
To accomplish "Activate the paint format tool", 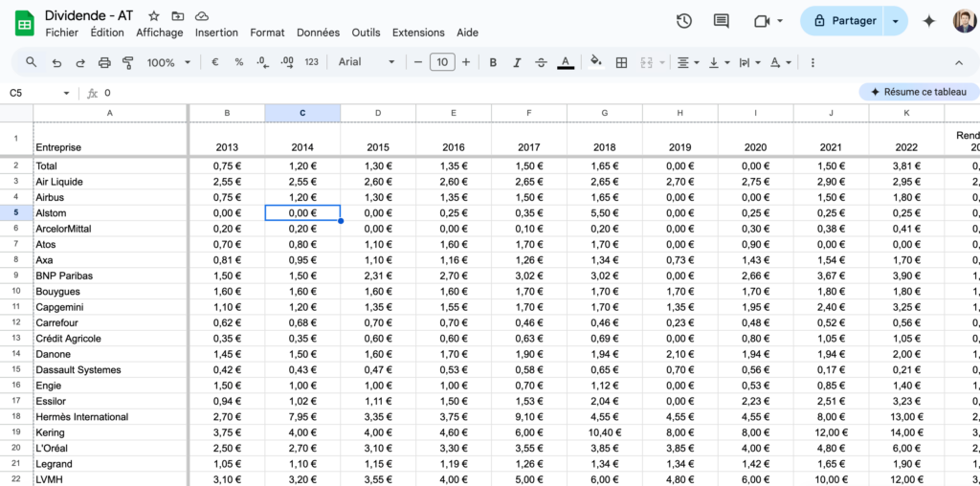I will pos(128,62).
